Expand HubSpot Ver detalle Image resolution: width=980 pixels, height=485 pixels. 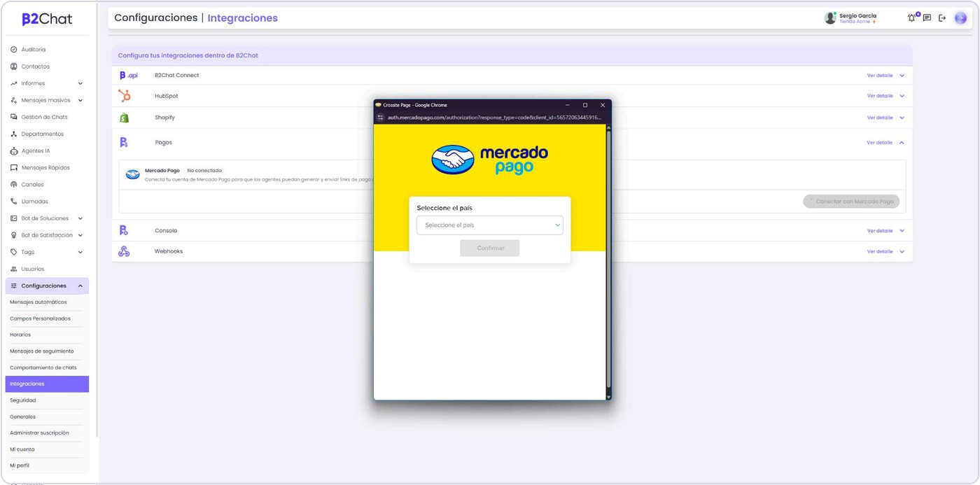(x=885, y=96)
